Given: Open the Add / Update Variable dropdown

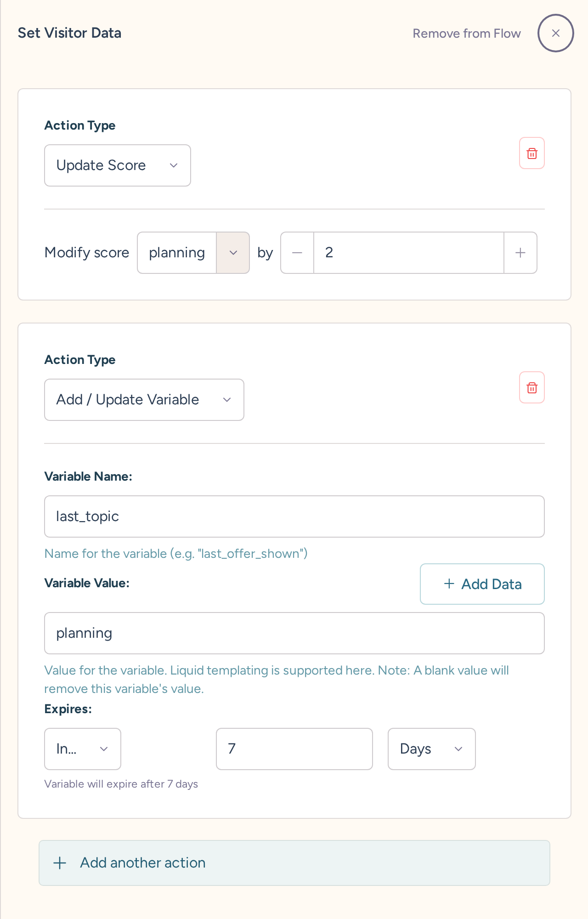Looking at the screenshot, I should (144, 400).
